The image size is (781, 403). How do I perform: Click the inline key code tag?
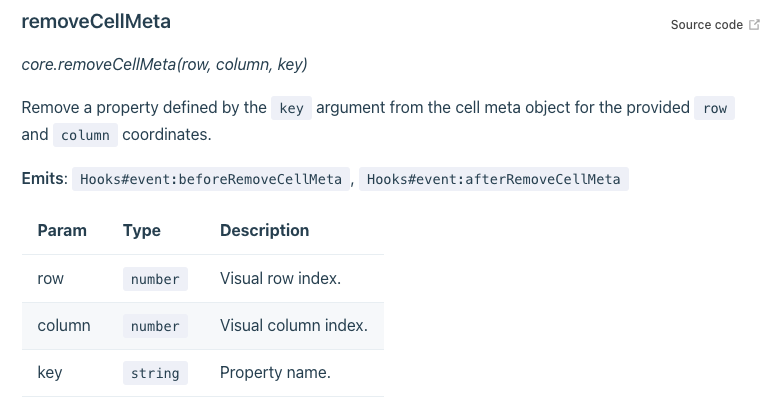tap(291, 108)
